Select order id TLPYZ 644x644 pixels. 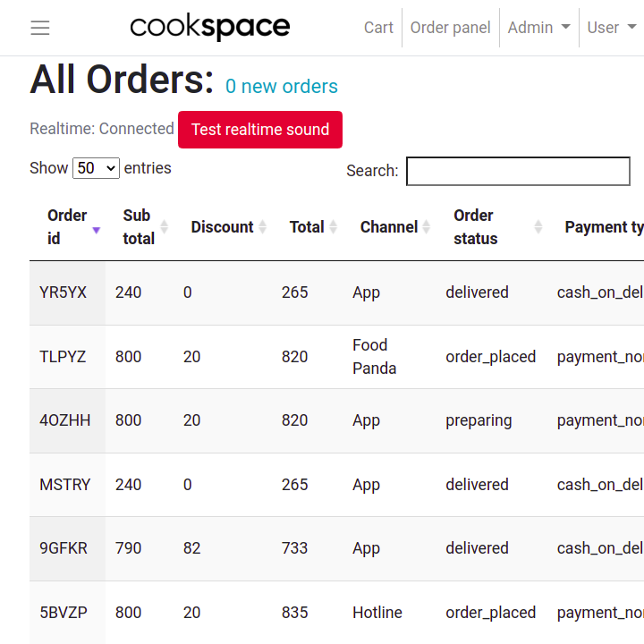tap(63, 357)
